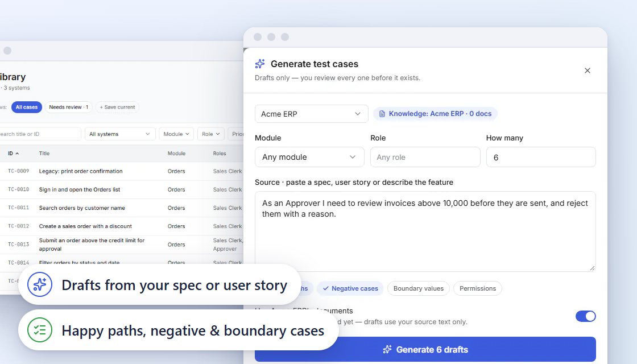This screenshot has width=637, height=364.
Task: Enable the Boundary values chip
Action: coord(419,288)
